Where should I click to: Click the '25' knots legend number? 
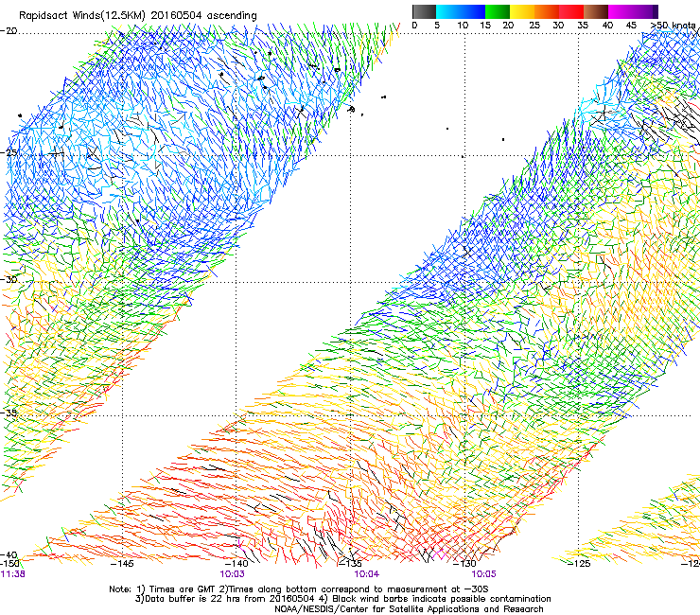point(534,26)
